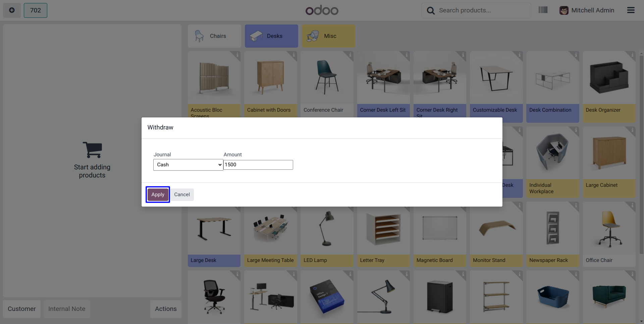Screen dimensions: 644x324
Task: Select order ticket 702
Action: pos(36,10)
